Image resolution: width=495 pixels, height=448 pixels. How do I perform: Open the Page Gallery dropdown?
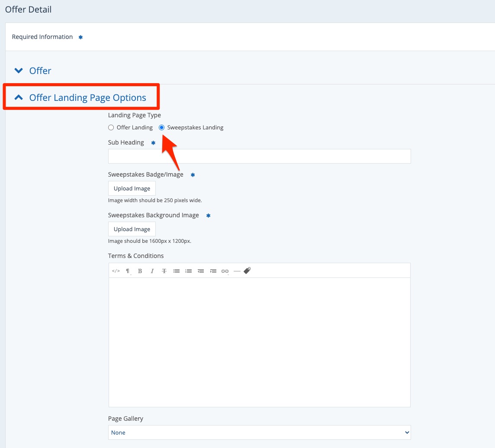(x=259, y=432)
